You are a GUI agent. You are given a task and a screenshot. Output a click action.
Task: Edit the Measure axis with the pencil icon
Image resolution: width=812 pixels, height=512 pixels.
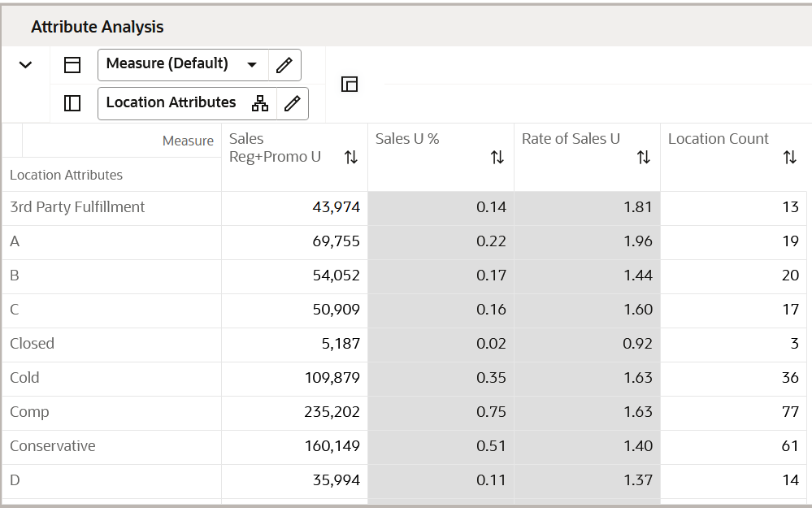coord(284,63)
